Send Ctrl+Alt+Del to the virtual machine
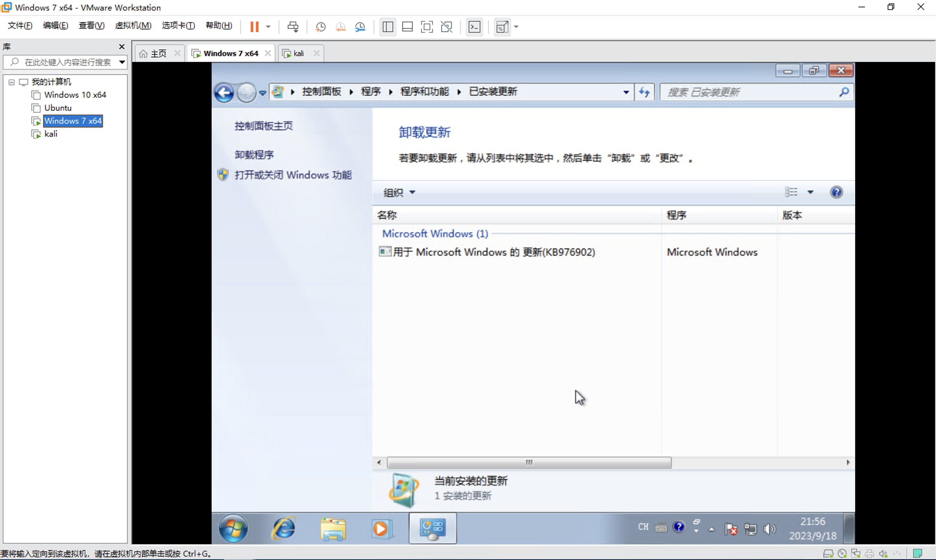The width and height of the screenshot is (936, 560). (293, 27)
